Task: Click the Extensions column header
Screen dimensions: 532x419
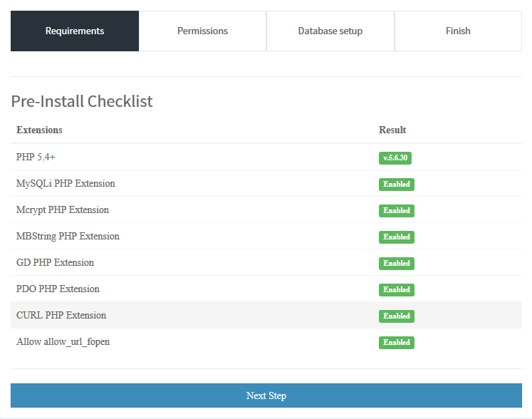Action: 39,130
